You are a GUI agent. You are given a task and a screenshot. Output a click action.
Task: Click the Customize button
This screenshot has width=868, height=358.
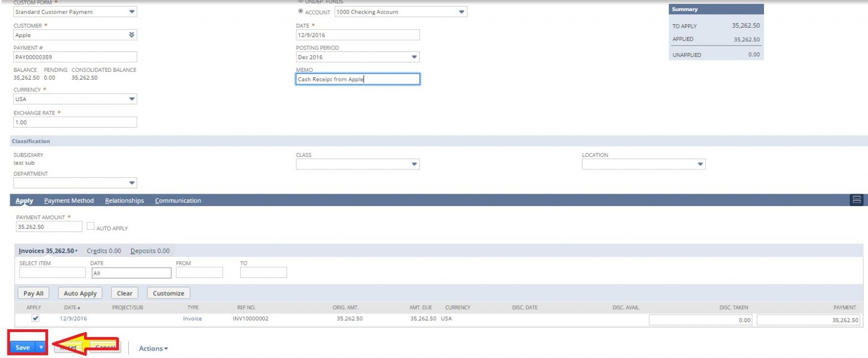168,292
